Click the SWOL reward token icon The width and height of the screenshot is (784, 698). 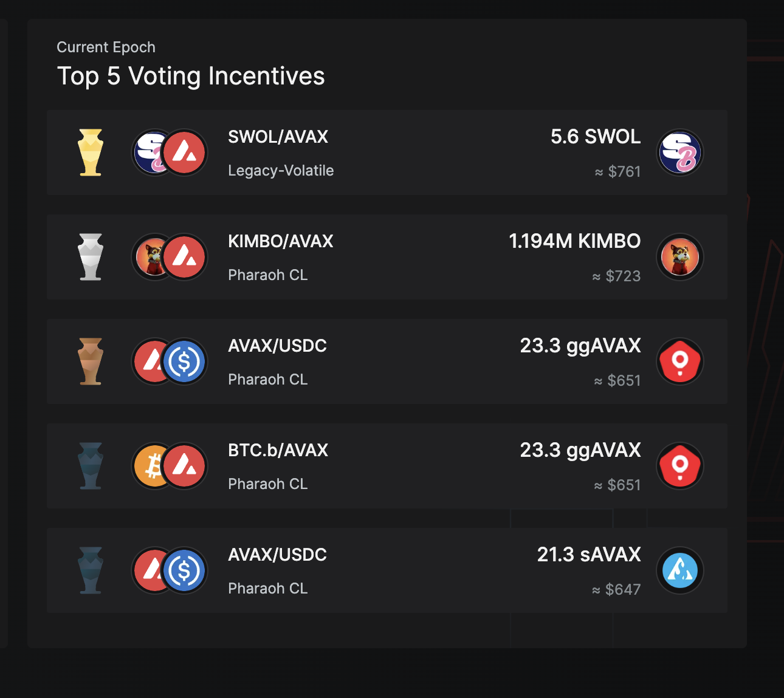point(680,152)
